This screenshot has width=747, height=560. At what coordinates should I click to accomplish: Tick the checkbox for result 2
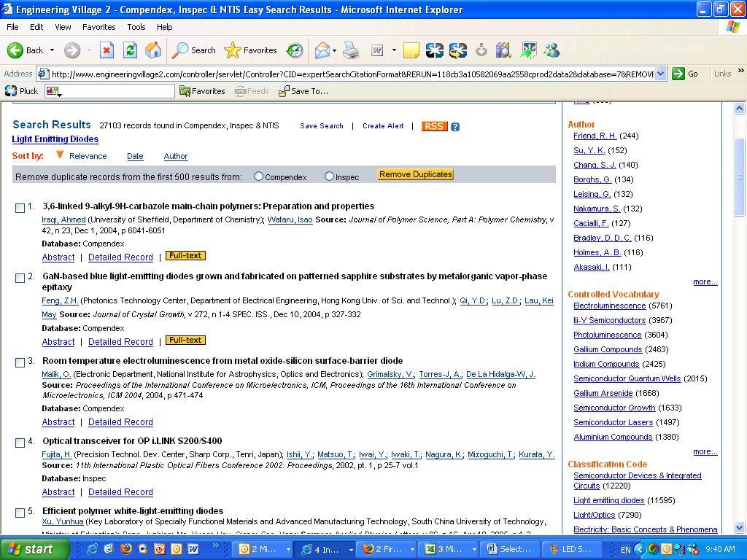(20, 278)
